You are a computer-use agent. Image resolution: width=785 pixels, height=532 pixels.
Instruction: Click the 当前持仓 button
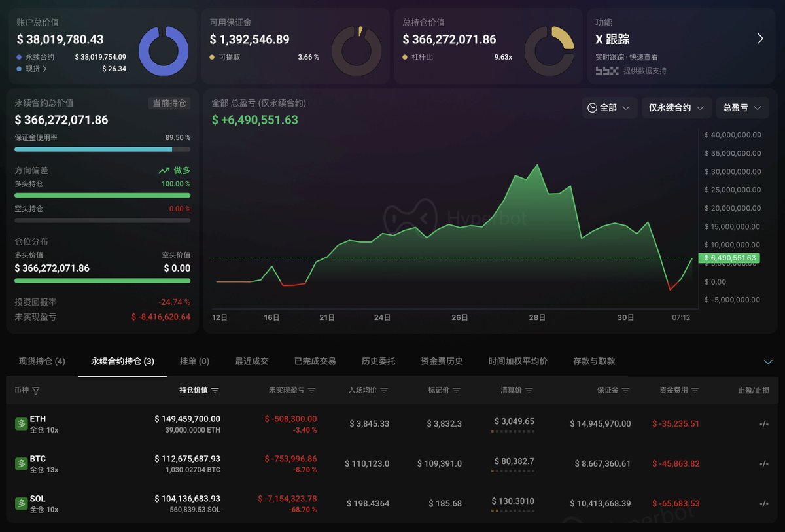pos(169,103)
